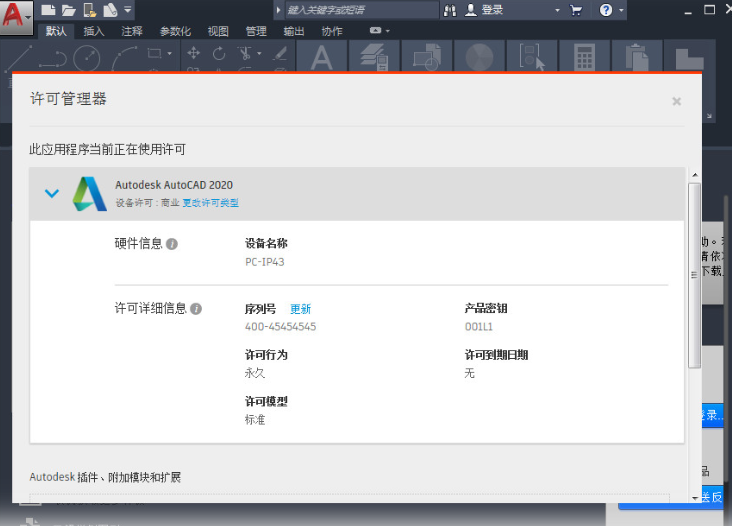732x526 pixels.
Task: Click info icon next to 硬件信息
Action: tap(172, 244)
